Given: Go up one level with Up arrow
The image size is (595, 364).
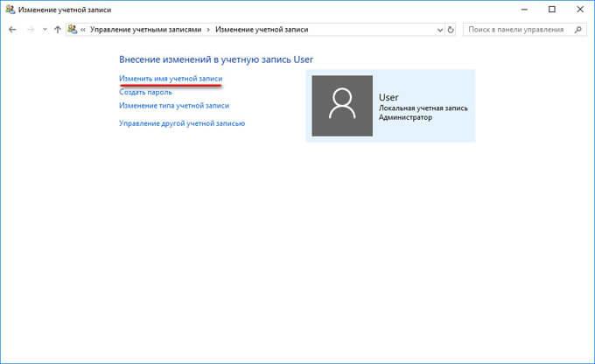Looking at the screenshot, I should (57, 30).
